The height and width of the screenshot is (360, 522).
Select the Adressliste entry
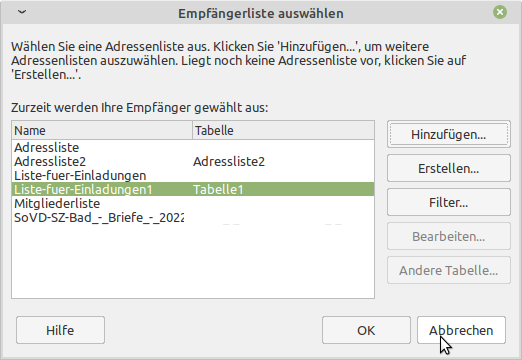[x=193, y=147]
